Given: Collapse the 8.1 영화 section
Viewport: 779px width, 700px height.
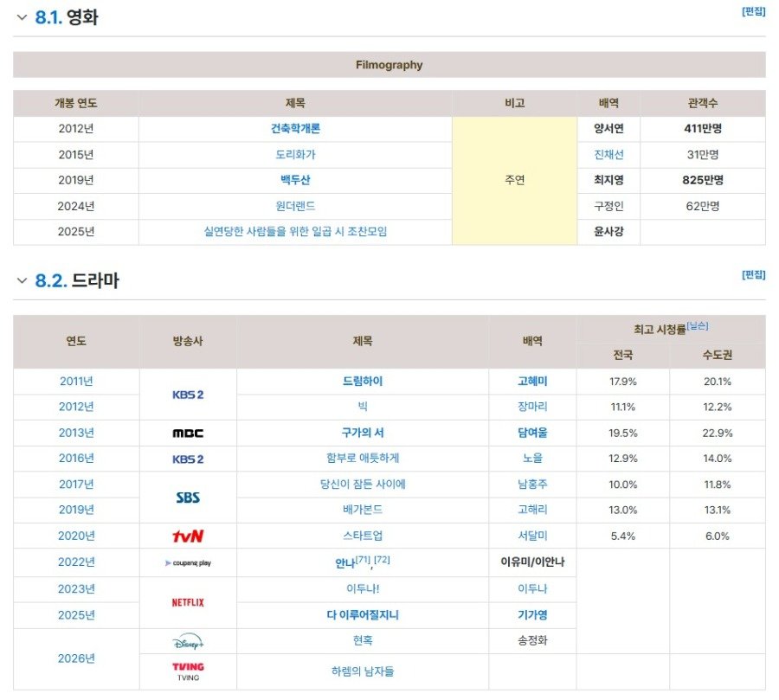Looking at the screenshot, I should (x=22, y=17).
